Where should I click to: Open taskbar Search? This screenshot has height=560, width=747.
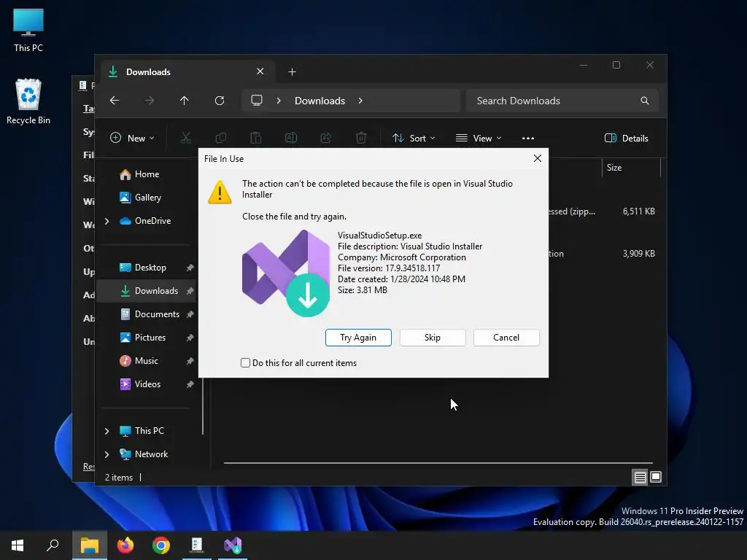tap(53, 545)
